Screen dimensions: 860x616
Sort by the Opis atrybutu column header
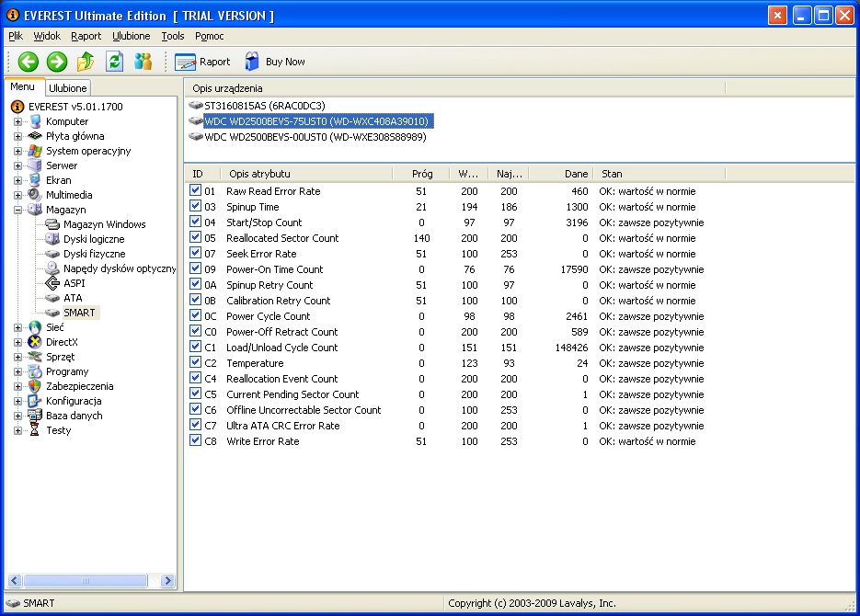[x=306, y=174]
